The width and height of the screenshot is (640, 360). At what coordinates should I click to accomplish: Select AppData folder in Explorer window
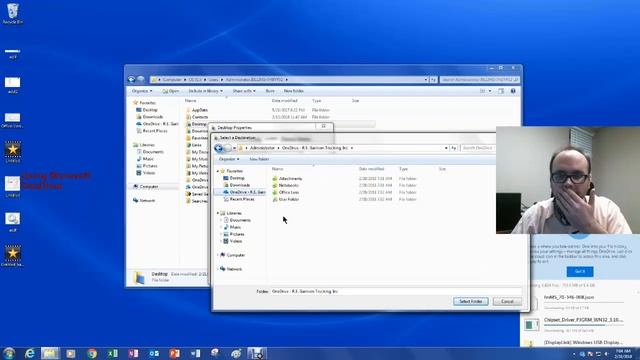click(x=200, y=110)
